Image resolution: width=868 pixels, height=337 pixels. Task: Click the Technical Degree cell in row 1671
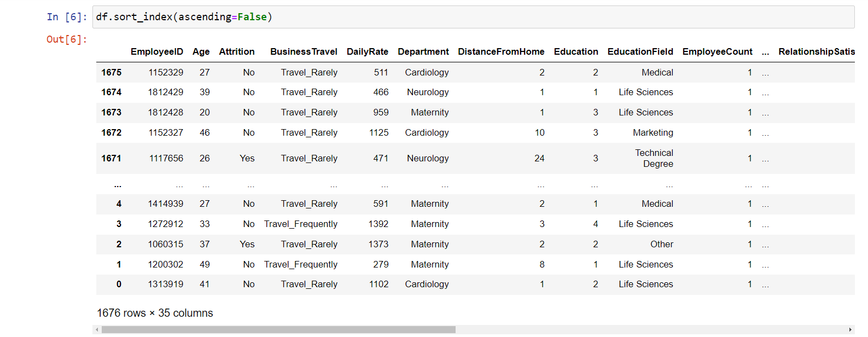coord(654,158)
